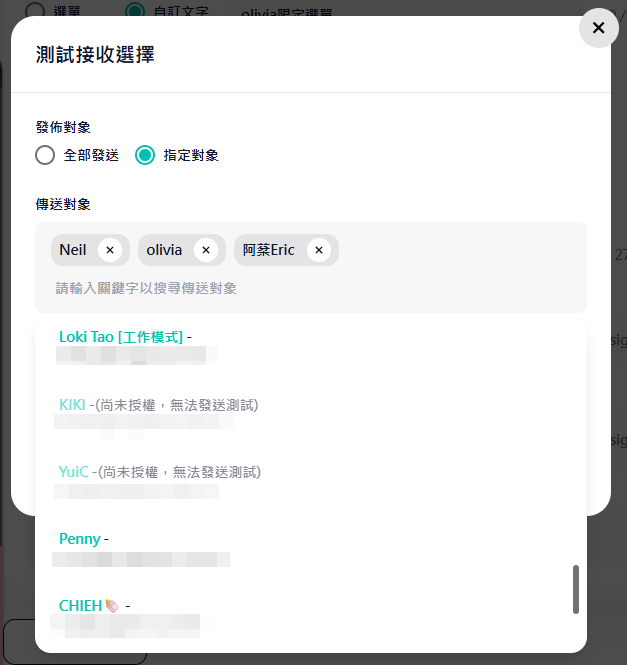Click the tag emoji beside CHIEH
Image resolution: width=627 pixels, height=665 pixels.
tap(111, 606)
